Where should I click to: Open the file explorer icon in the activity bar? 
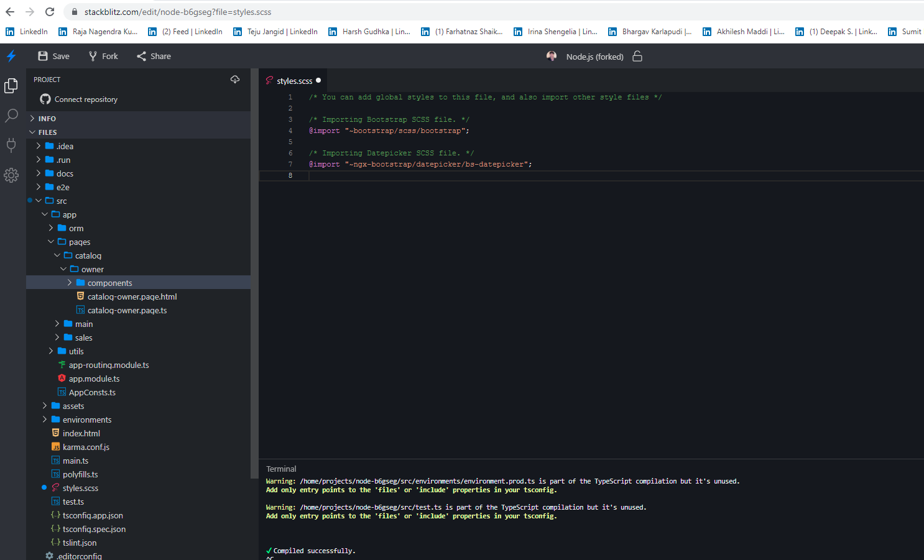click(11, 86)
